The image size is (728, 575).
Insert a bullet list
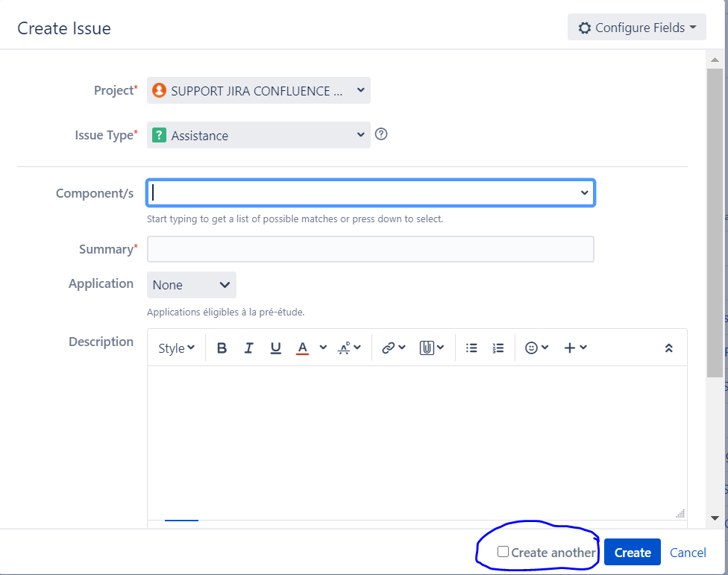point(471,348)
